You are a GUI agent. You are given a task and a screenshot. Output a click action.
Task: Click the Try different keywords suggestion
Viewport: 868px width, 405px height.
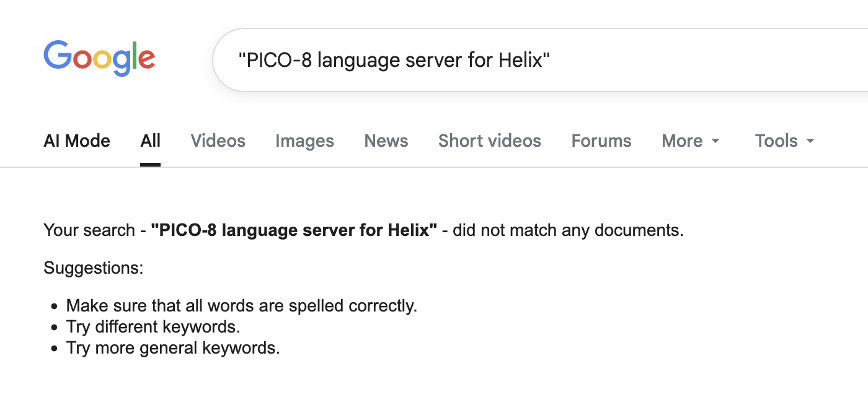click(153, 326)
